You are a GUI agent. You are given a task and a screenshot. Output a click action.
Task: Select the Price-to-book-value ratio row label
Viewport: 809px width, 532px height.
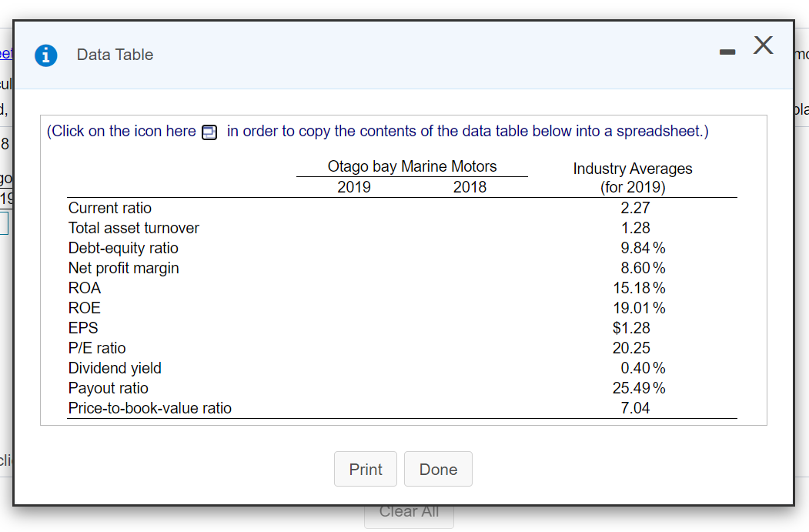pos(149,408)
